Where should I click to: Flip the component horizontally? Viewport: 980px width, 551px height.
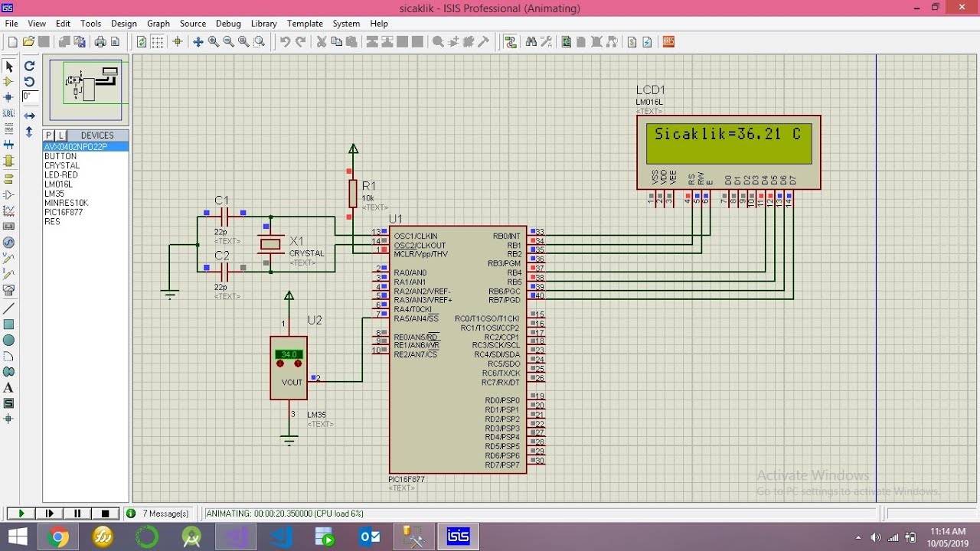point(29,116)
